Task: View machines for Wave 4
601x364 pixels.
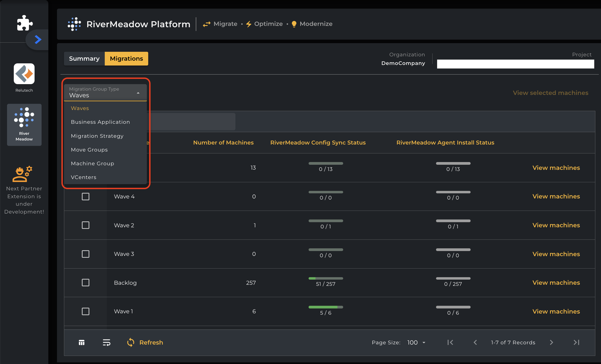Action: [x=556, y=196]
